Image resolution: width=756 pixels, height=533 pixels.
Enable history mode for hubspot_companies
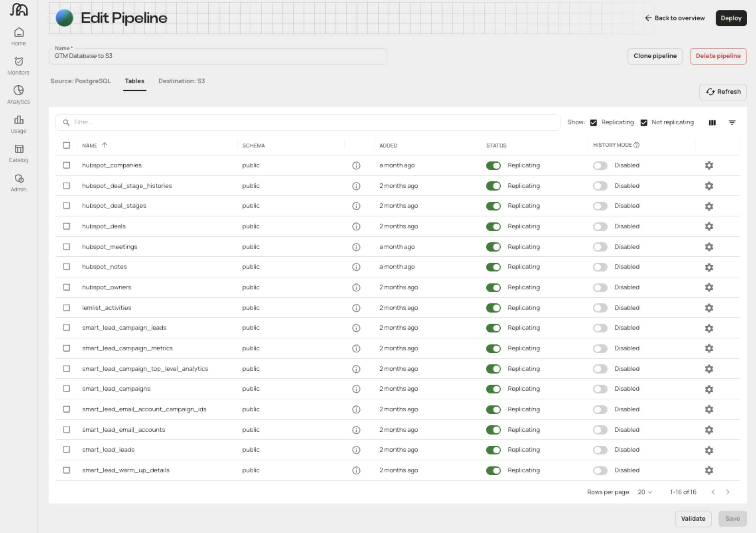tap(600, 166)
